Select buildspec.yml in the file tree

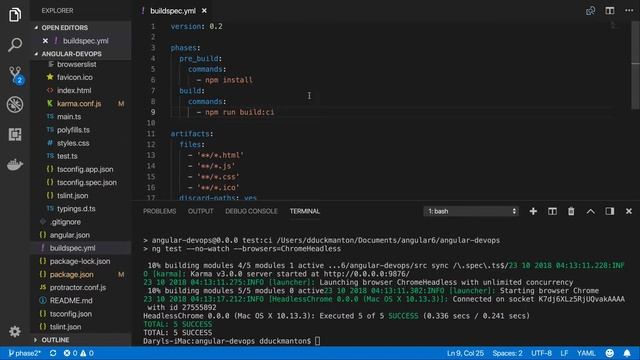(72, 248)
